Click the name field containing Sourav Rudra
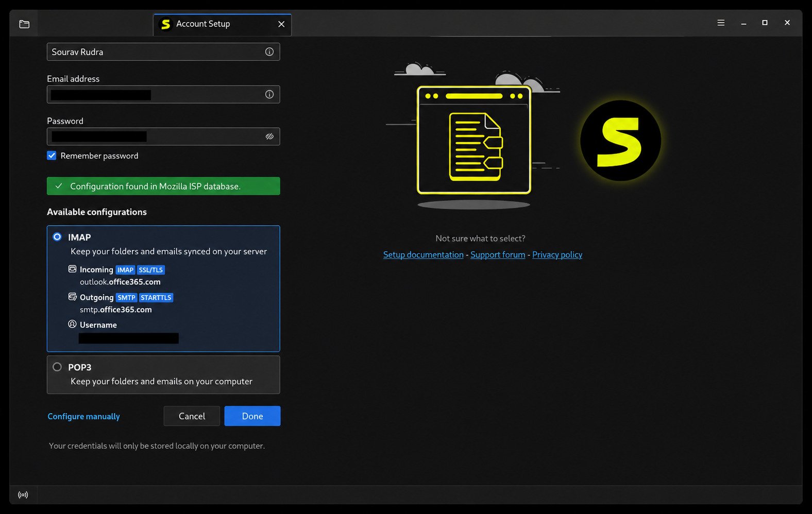 pyautogui.click(x=163, y=52)
